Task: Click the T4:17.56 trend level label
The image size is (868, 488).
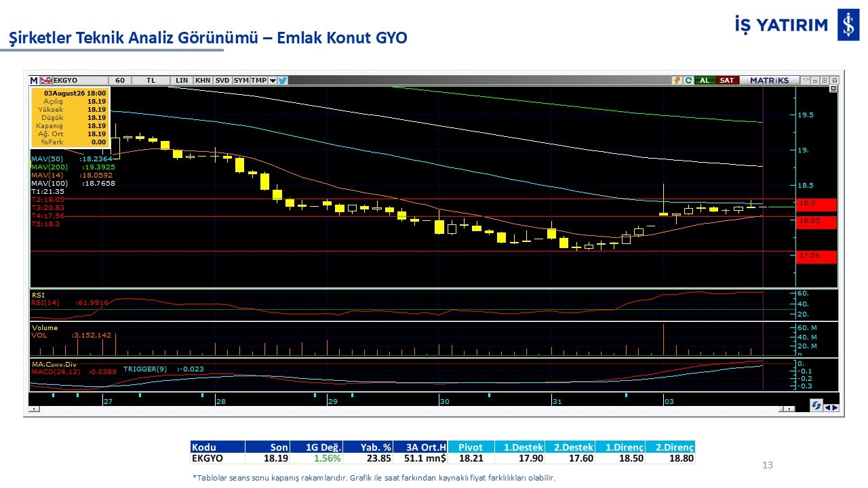Action: tap(47, 216)
